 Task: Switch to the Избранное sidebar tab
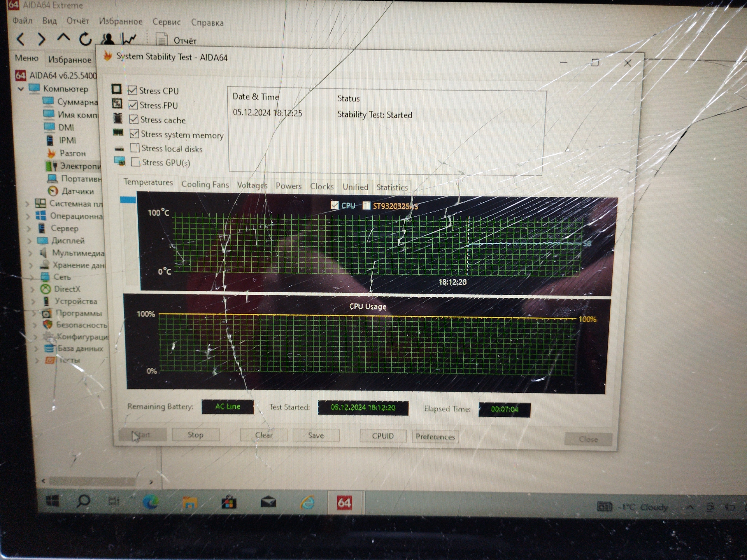coord(70,59)
